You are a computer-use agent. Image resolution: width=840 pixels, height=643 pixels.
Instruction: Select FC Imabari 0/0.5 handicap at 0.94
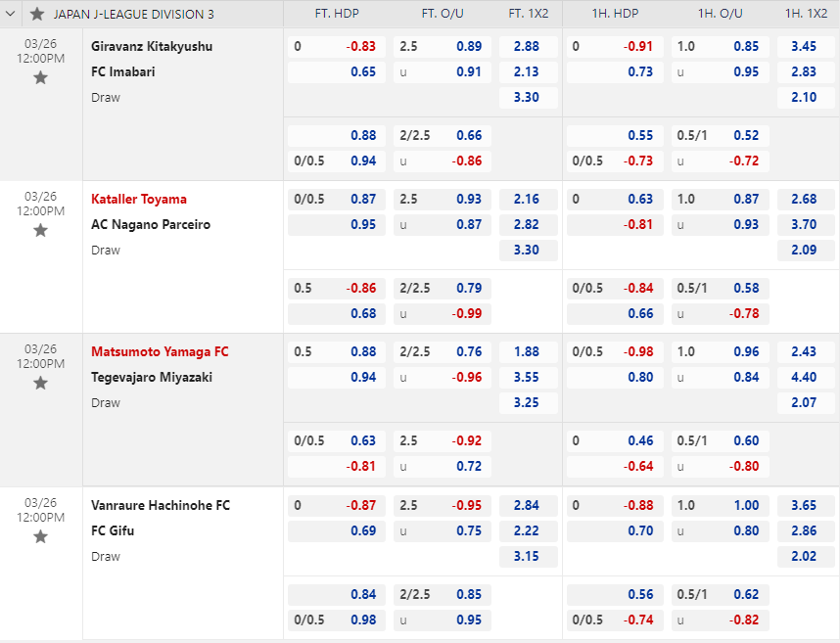tap(337, 161)
